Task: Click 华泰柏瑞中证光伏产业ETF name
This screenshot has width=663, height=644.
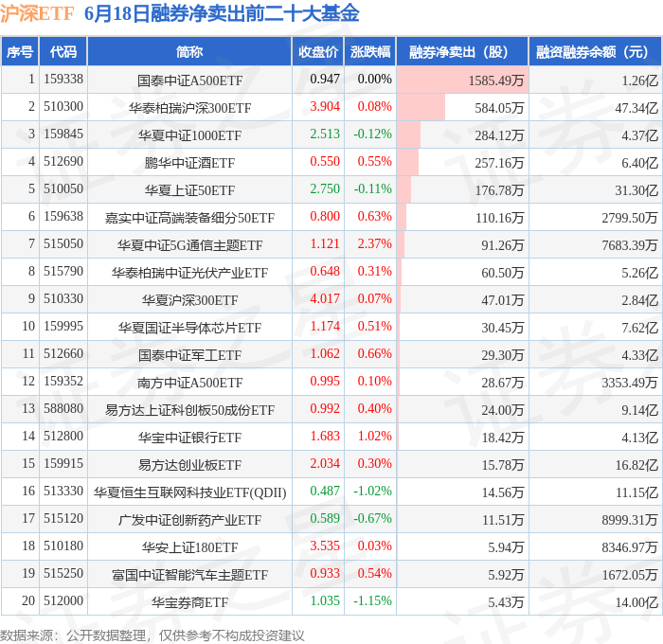Action: (x=189, y=273)
